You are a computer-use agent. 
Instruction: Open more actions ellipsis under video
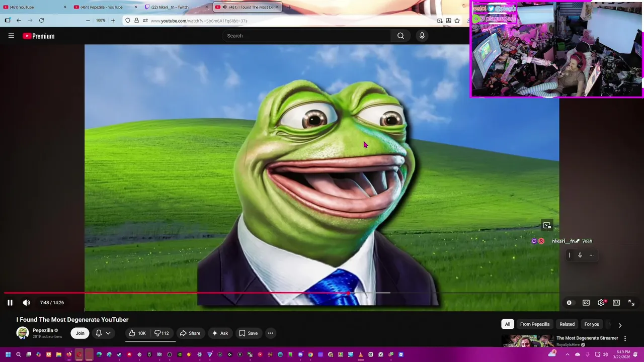[270, 333]
